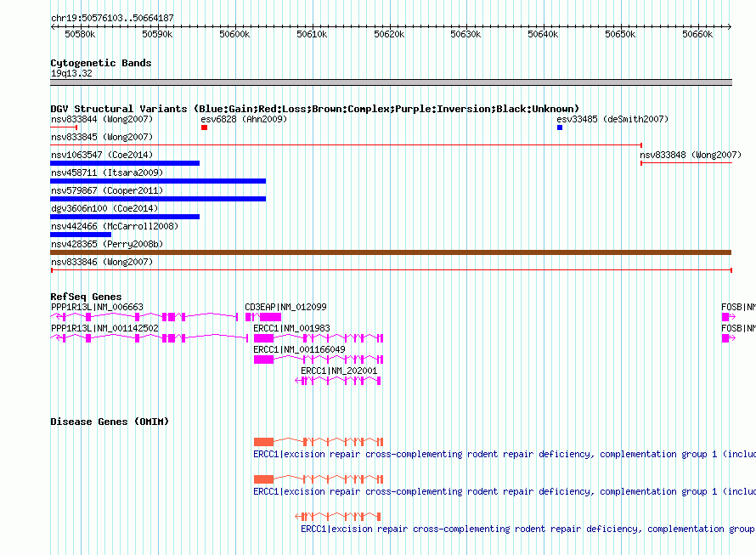Select the nsv1063547 (Coe2014) blue bar

click(x=125, y=163)
